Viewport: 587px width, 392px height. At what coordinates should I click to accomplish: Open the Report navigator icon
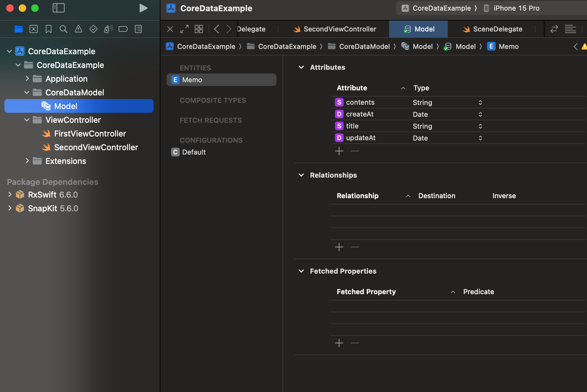138,29
